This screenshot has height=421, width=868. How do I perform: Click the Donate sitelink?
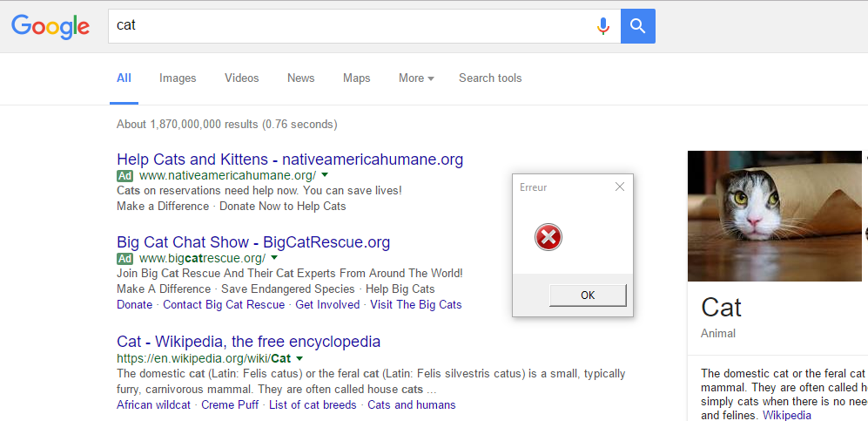[x=135, y=305]
